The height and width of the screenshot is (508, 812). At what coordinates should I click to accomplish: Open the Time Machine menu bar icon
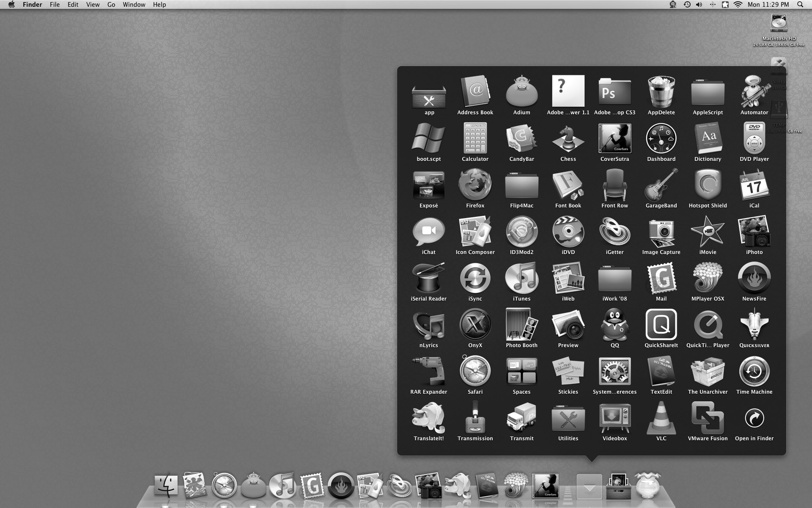pyautogui.click(x=687, y=5)
